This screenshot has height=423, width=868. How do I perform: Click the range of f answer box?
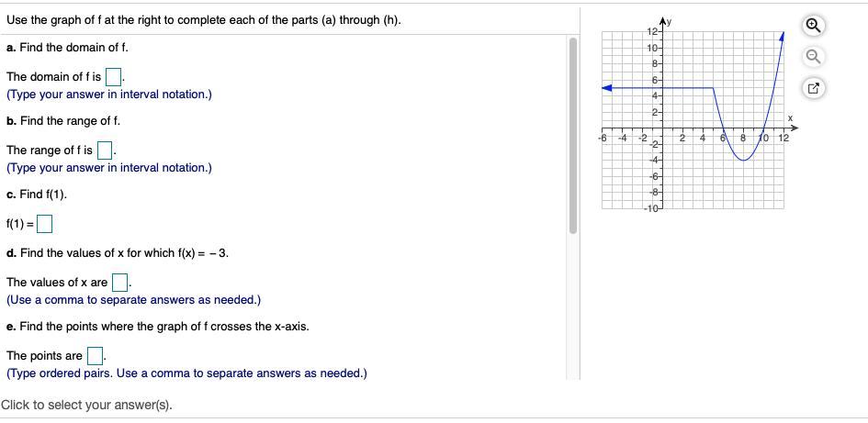tap(105, 150)
